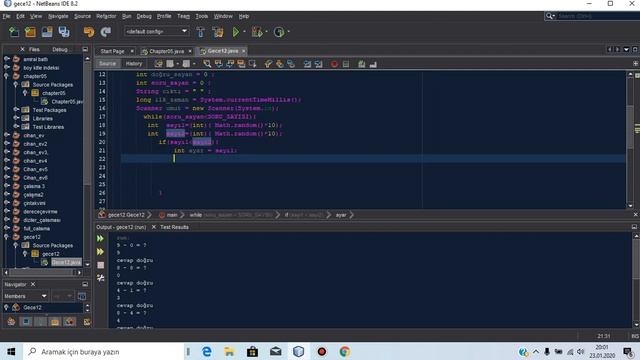Click the Output panel vertical scrollbar
Image resolution: width=640 pixels, height=360 pixels.
(x=636, y=280)
